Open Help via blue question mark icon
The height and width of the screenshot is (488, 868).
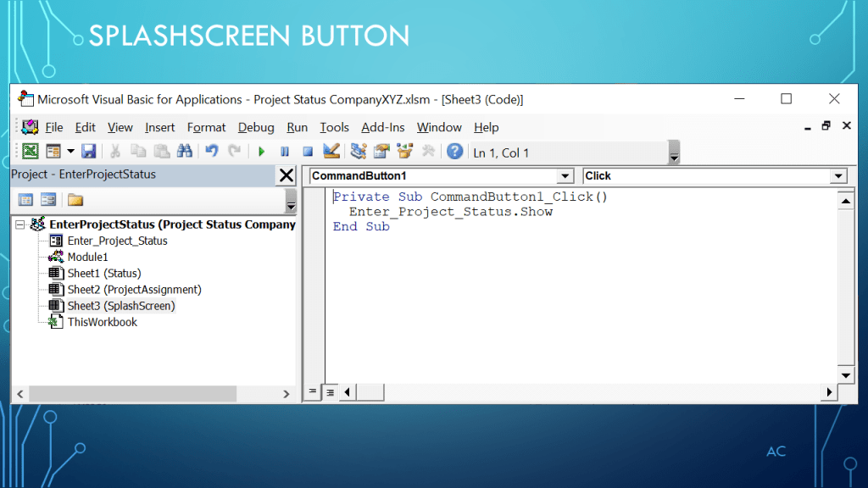[455, 152]
